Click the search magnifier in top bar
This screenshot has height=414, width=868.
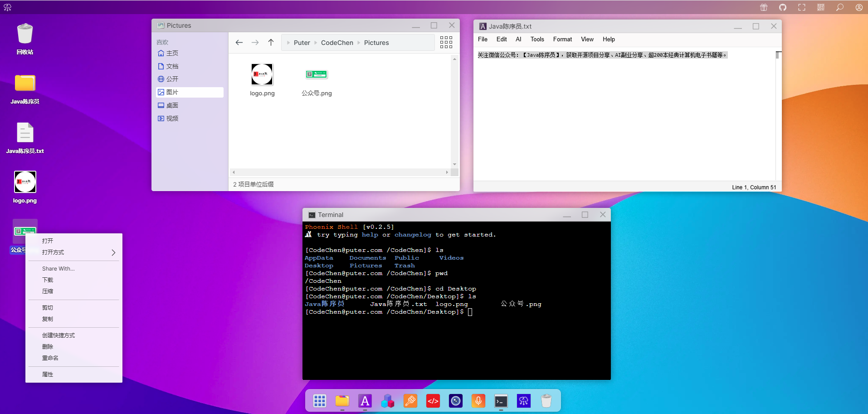[840, 7]
